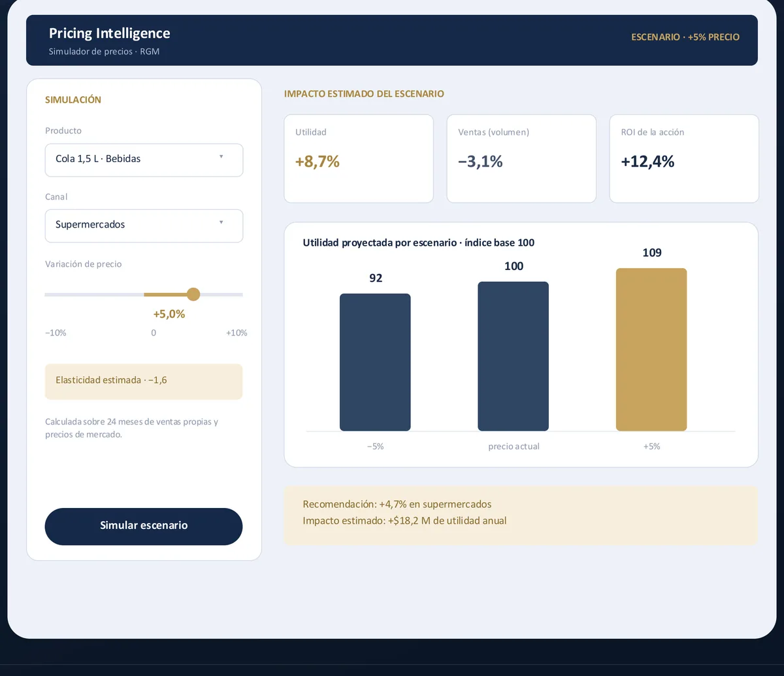The image size is (784, 676).
Task: Click the +5,0% slider value
Action: [169, 314]
